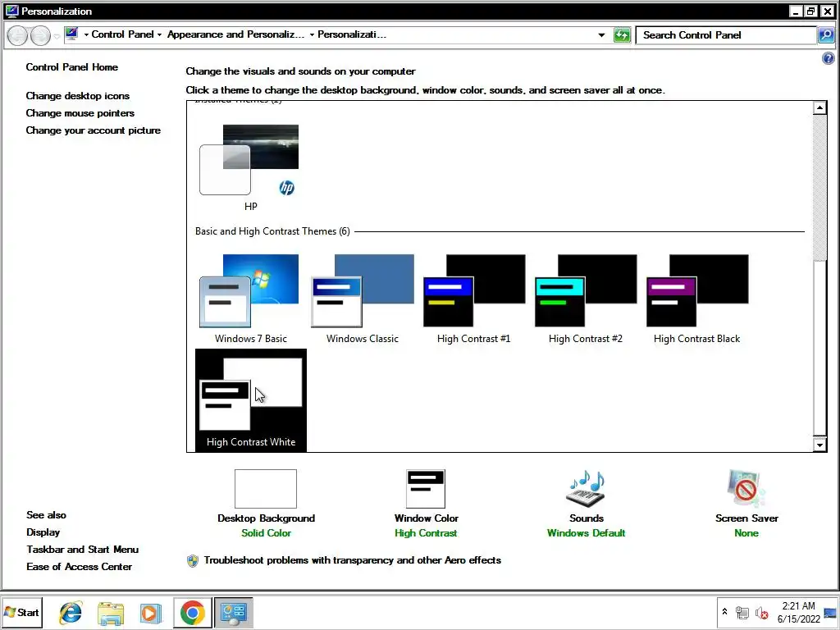The height and width of the screenshot is (630, 840).
Task: Click the address bar Control Panel icon
Action: (x=71, y=34)
